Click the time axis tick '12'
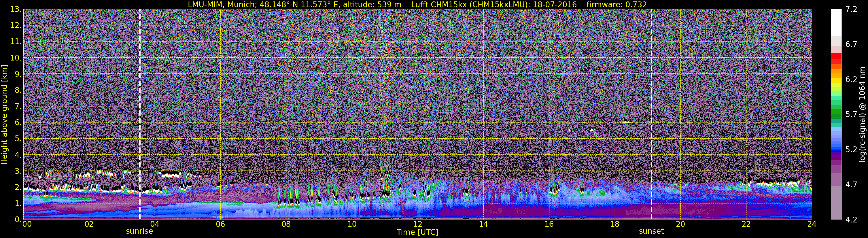This screenshot has height=238, width=868. coord(417,224)
